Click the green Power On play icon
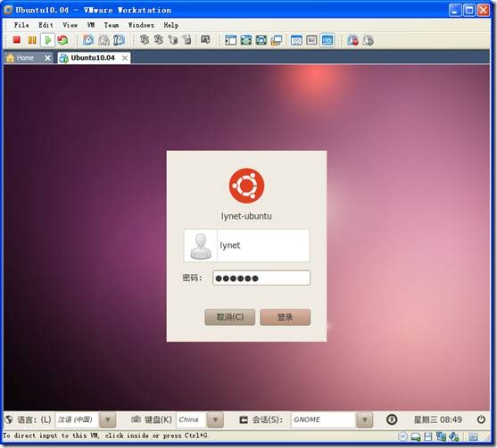 [x=48, y=40]
